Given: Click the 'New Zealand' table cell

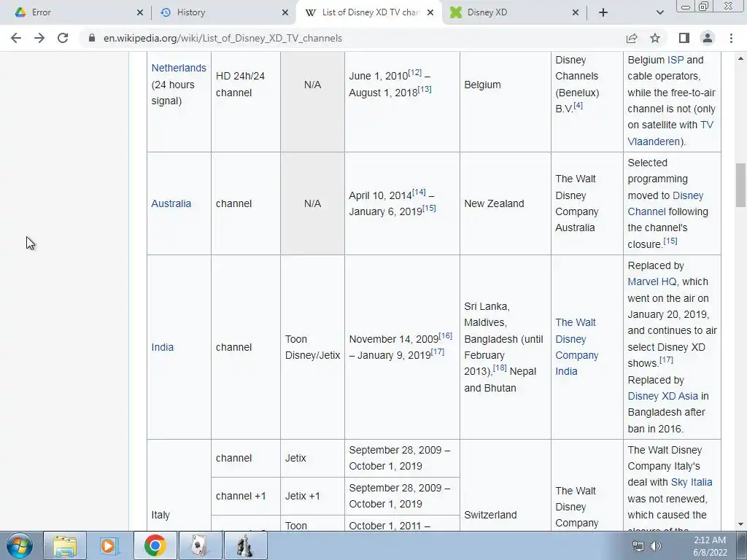Looking at the screenshot, I should [505, 203].
